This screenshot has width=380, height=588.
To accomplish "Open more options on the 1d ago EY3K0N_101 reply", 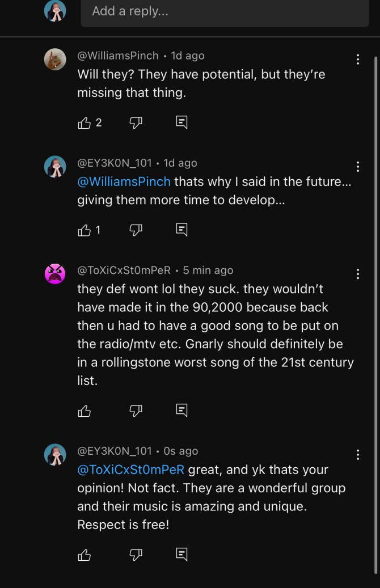I will point(358,166).
